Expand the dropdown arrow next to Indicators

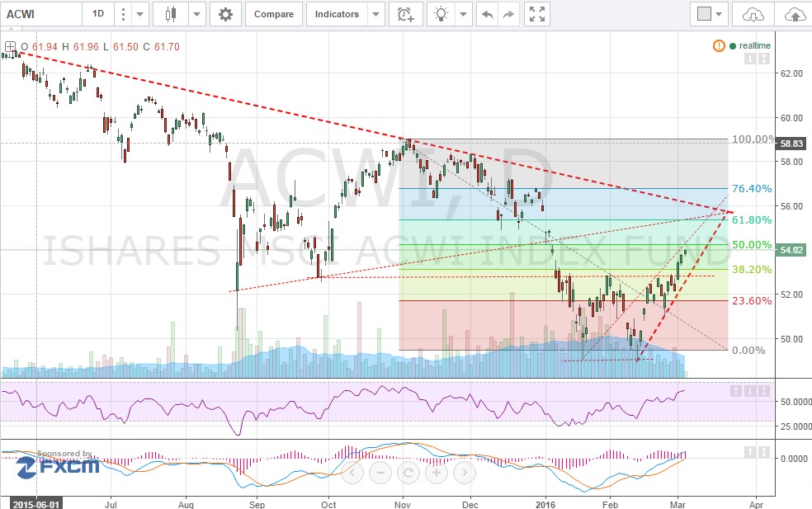[376, 14]
